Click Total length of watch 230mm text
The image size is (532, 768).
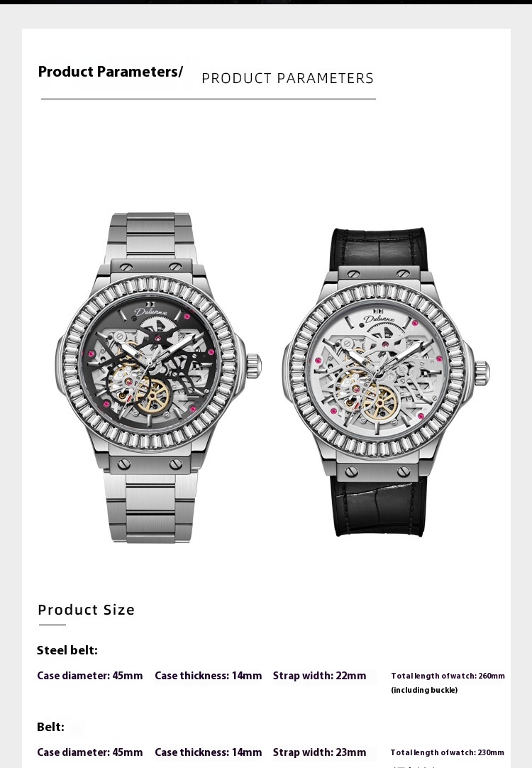click(x=448, y=752)
